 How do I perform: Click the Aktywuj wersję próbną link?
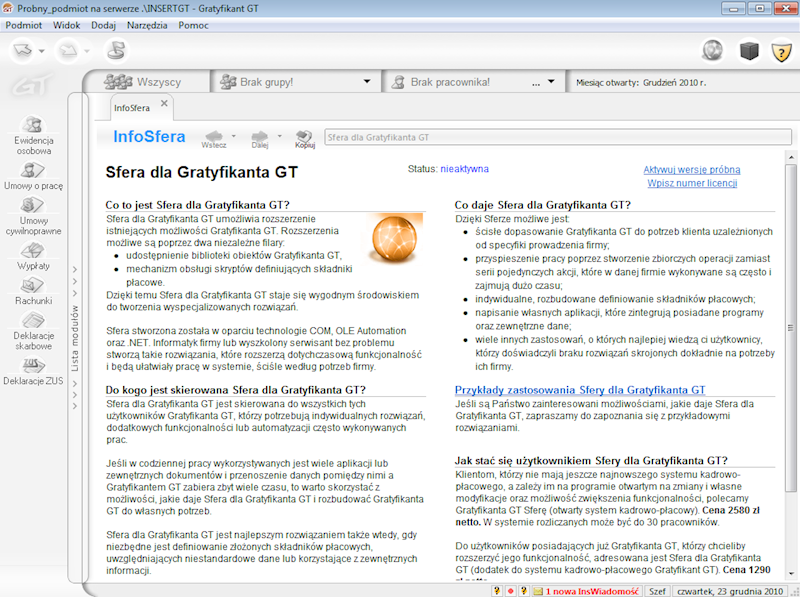click(691, 170)
